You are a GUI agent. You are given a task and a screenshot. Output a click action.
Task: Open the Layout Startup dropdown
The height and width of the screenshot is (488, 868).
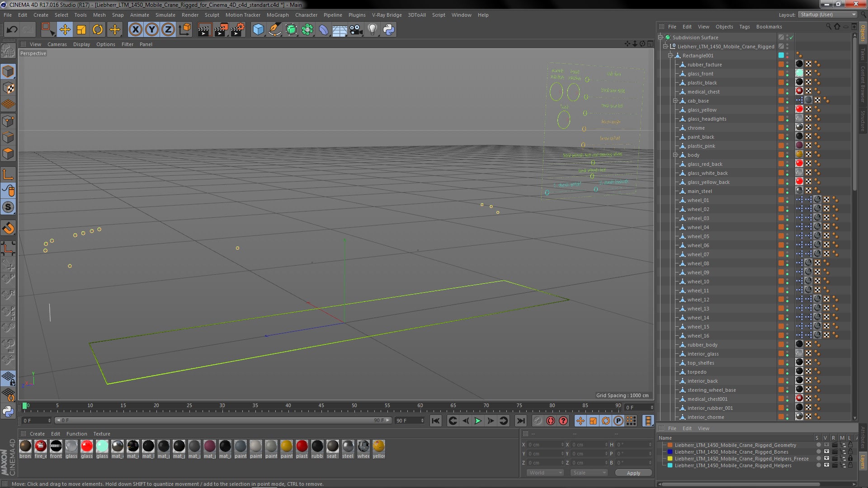pyautogui.click(x=827, y=15)
